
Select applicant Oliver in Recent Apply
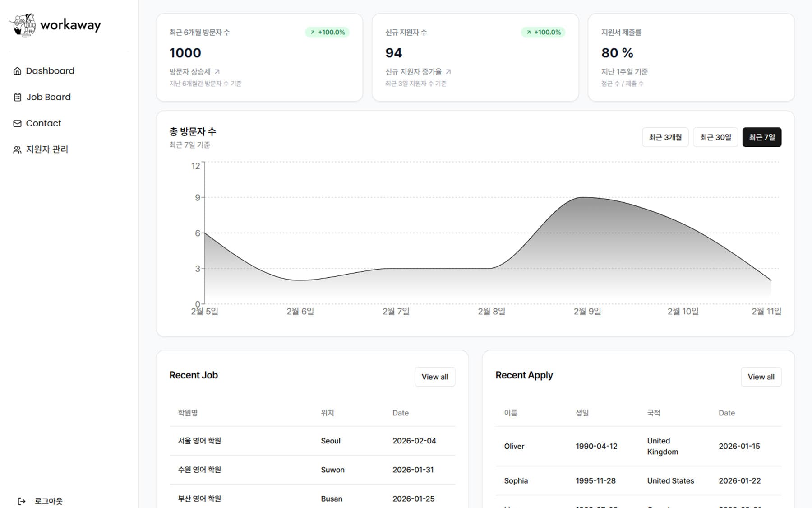(514, 446)
